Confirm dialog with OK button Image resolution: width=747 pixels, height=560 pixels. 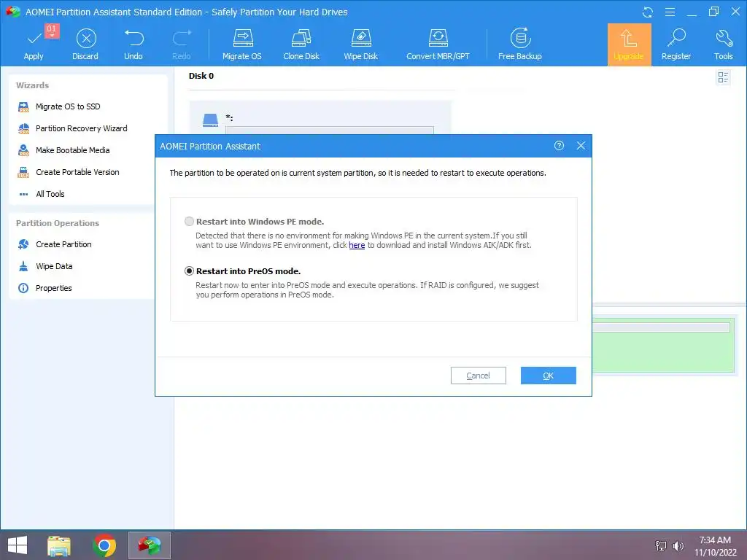pyautogui.click(x=549, y=376)
